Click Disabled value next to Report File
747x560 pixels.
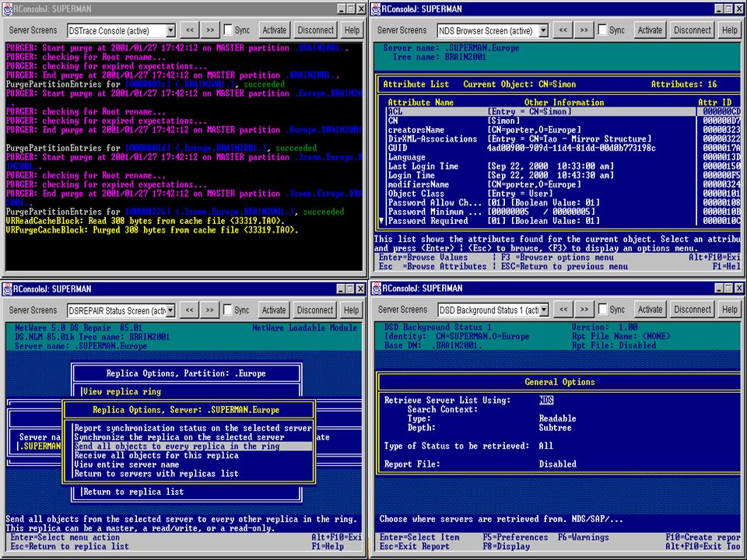click(557, 464)
